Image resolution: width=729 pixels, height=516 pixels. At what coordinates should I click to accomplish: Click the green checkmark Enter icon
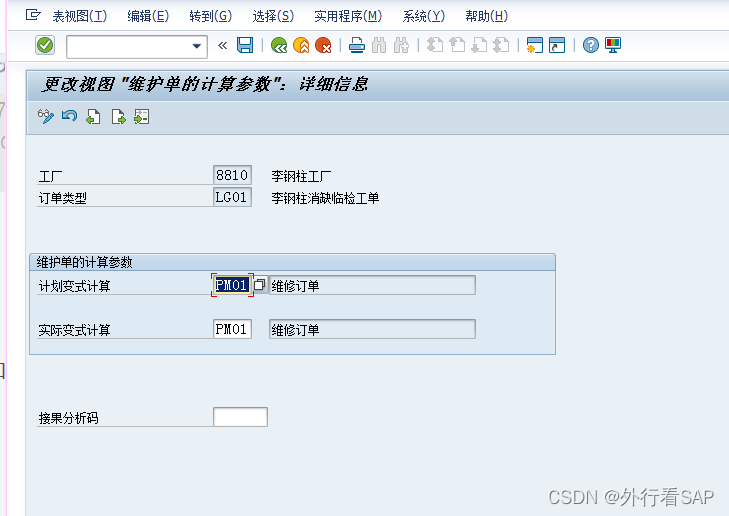tap(45, 46)
